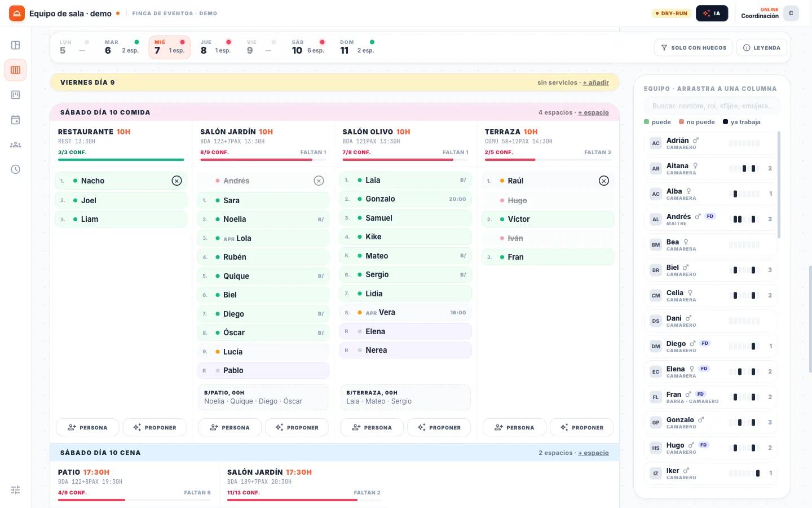The image size is (812, 508).
Task: Toggle the IA assistant button
Action: coord(712,13)
